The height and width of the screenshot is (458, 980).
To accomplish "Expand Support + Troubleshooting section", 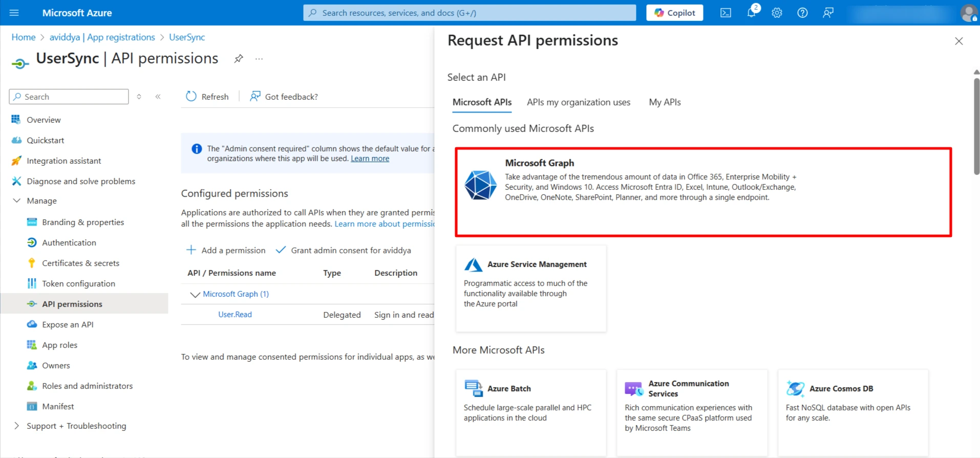I will (x=16, y=426).
